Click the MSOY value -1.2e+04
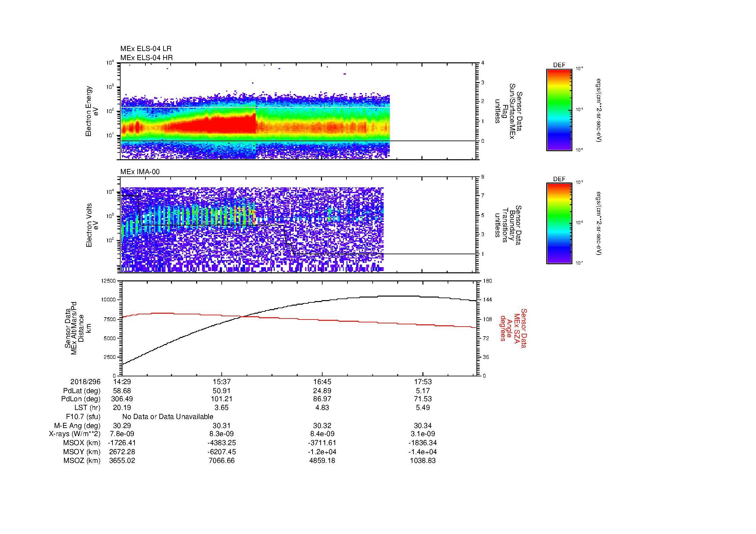The width and height of the screenshot is (756, 534). [x=322, y=452]
